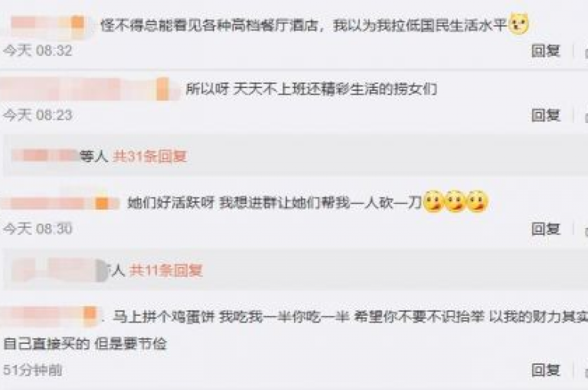
Task: Click the 51分钟前 timestamp
Action: pyautogui.click(x=33, y=370)
